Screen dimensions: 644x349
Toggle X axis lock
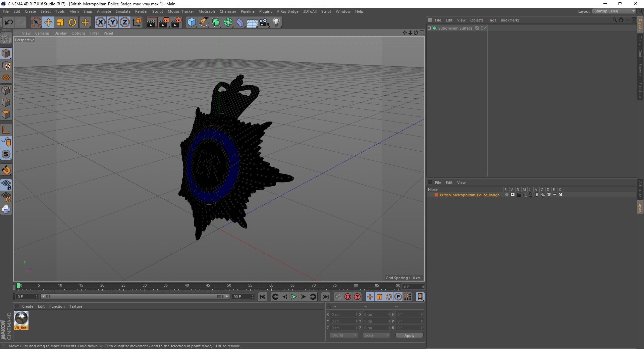click(100, 22)
